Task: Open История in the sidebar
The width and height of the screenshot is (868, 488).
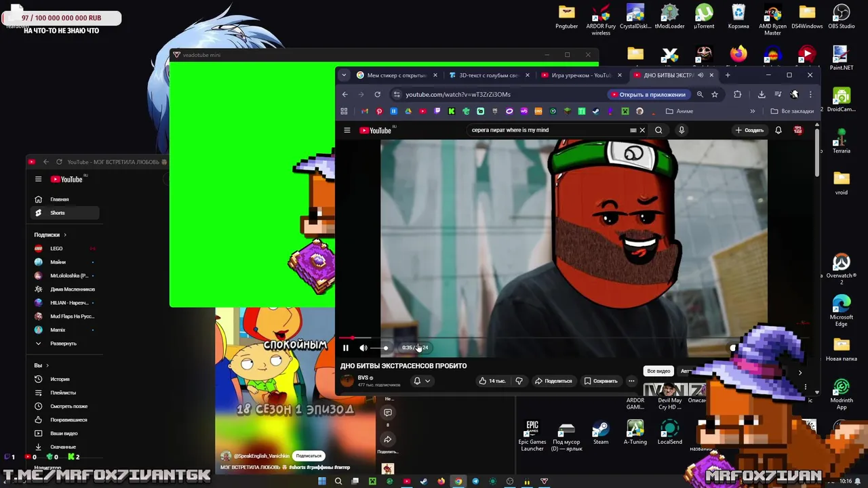Action: click(x=65, y=379)
